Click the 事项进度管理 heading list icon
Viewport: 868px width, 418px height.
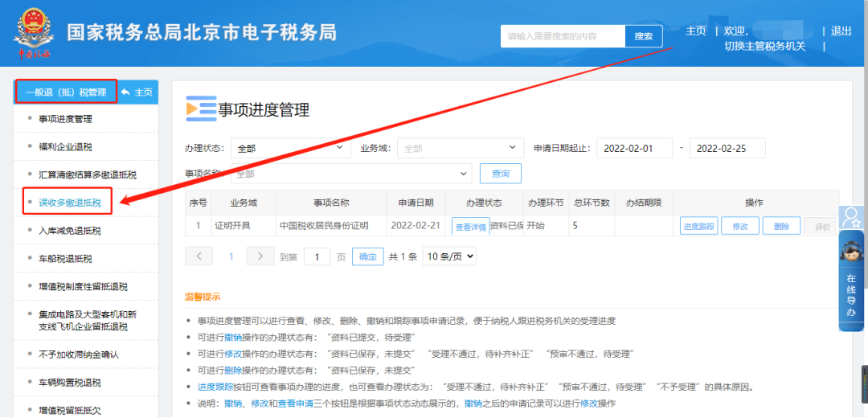pyautogui.click(x=200, y=109)
